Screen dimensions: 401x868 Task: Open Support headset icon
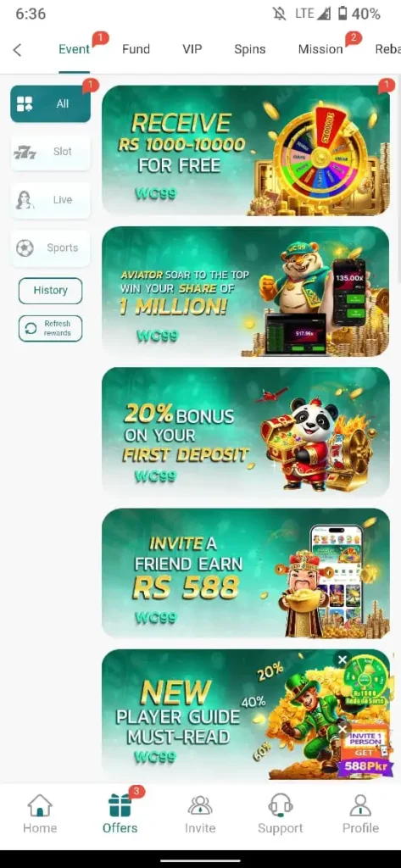coord(281,805)
